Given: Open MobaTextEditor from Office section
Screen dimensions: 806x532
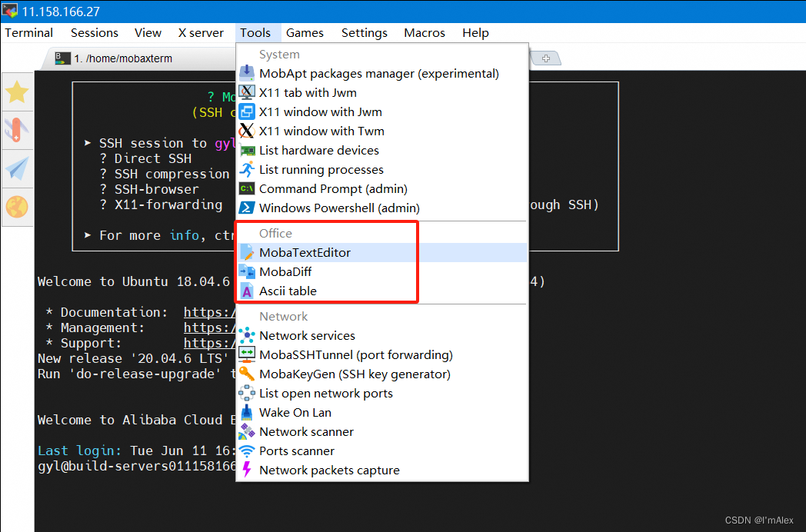Looking at the screenshot, I should pyautogui.click(x=382, y=252).
